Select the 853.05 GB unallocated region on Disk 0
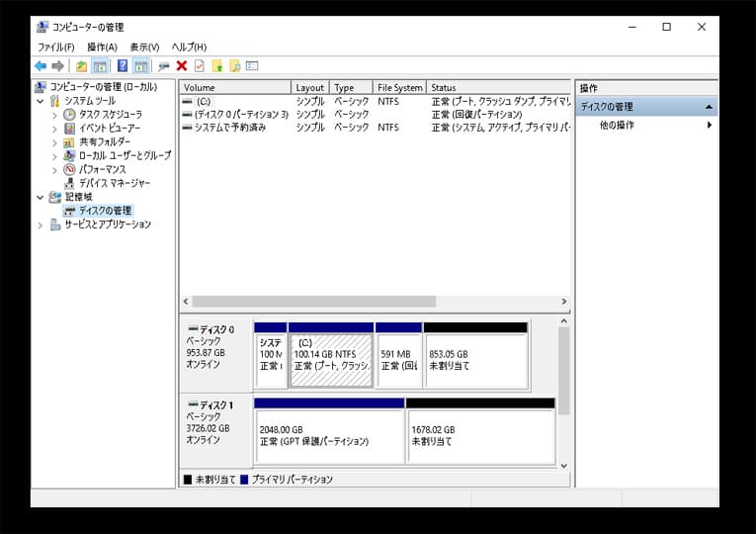The width and height of the screenshot is (756, 534). coord(475,361)
